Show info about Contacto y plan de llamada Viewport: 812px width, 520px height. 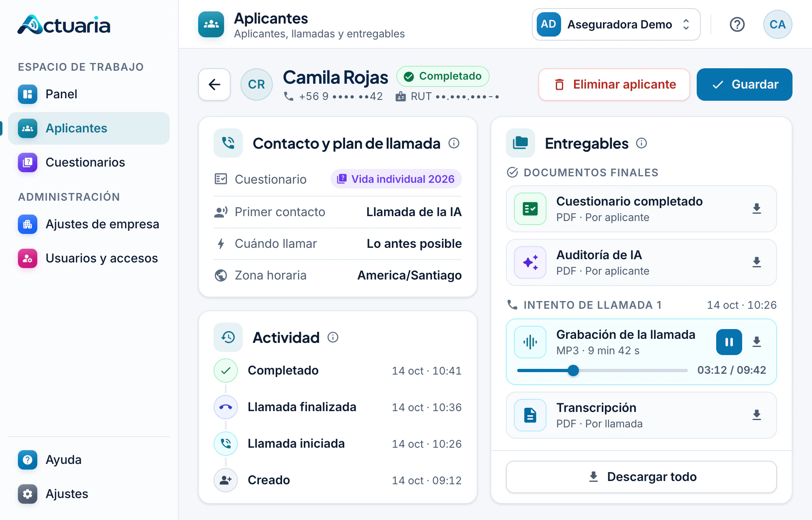[x=454, y=143]
